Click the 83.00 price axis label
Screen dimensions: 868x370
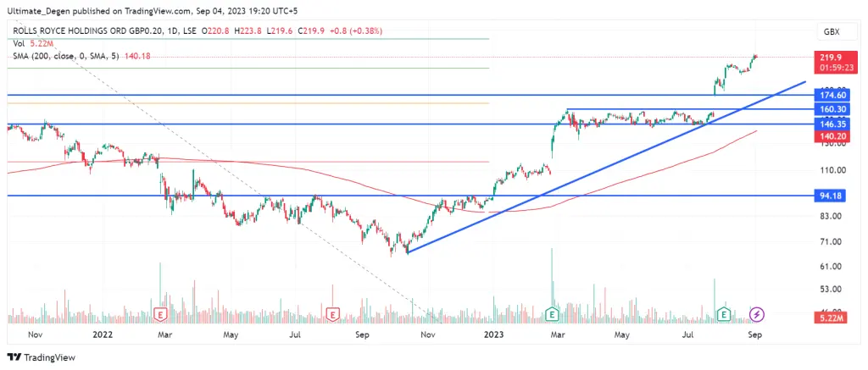pyautogui.click(x=832, y=216)
